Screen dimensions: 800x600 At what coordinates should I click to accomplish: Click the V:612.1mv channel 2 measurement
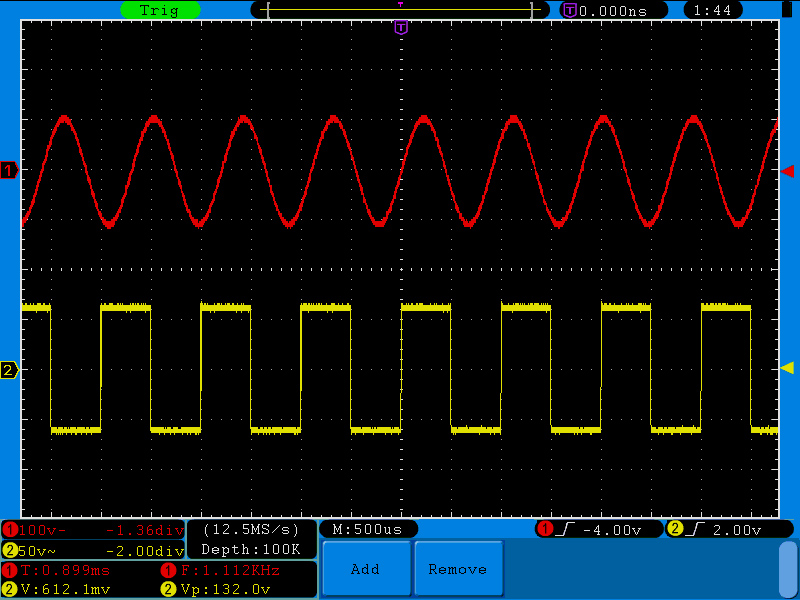[65, 589]
